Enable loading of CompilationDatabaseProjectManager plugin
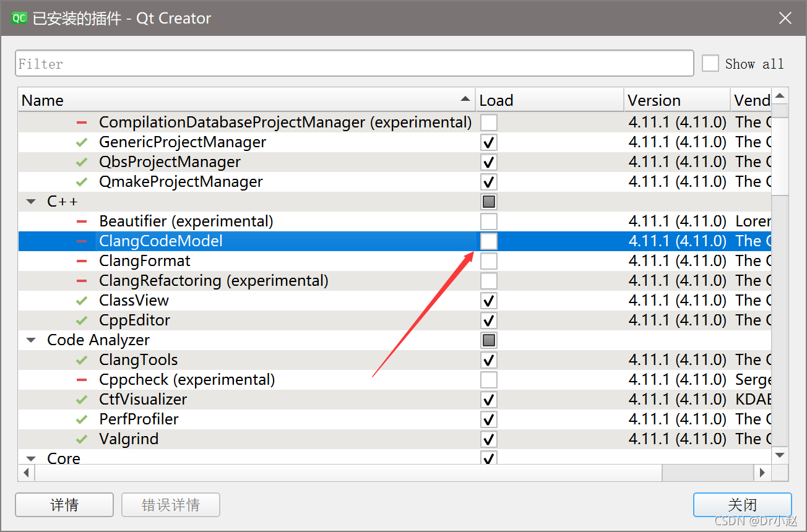Screen dimensions: 807x532 tap(489, 122)
